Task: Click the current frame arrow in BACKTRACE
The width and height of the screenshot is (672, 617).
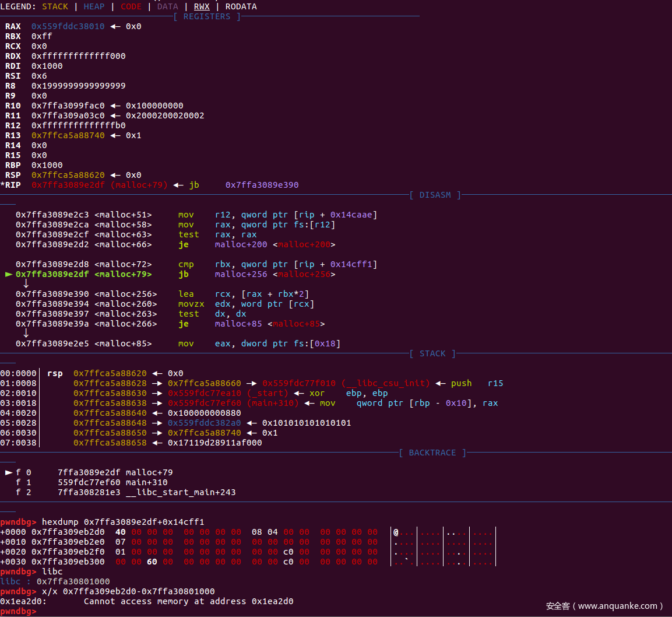Action: (x=8, y=472)
